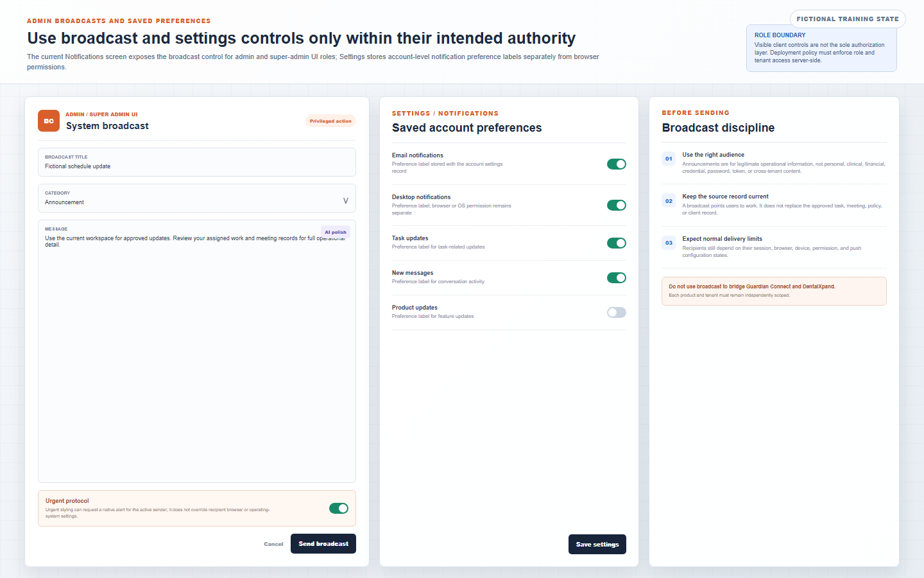Click 'Email notifications' label text
Image resolution: width=924 pixels, height=578 pixels.
coord(418,155)
